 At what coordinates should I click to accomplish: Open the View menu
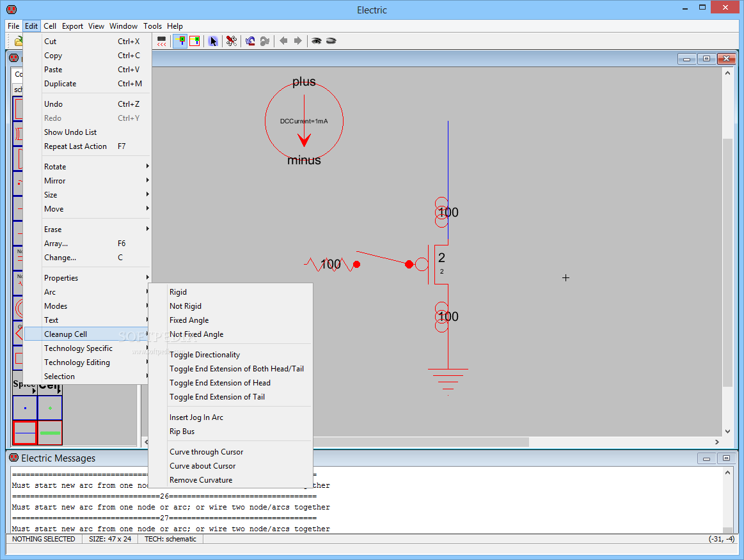[x=96, y=26]
